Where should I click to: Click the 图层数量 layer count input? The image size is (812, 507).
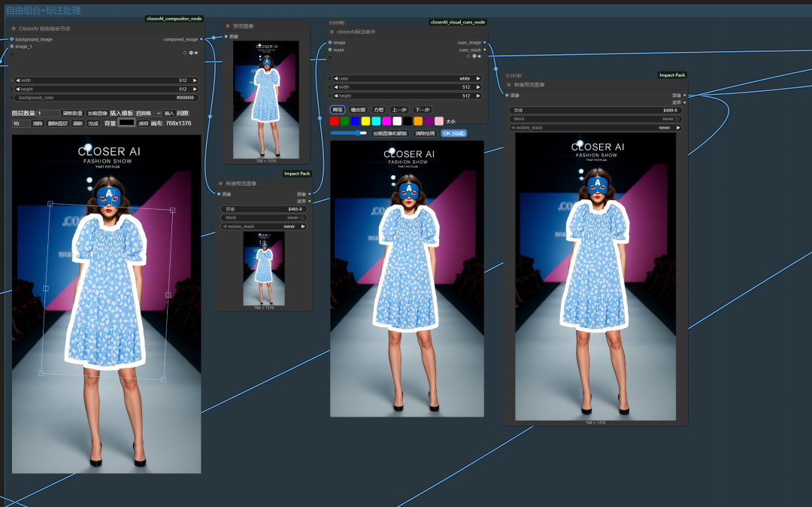tap(48, 113)
